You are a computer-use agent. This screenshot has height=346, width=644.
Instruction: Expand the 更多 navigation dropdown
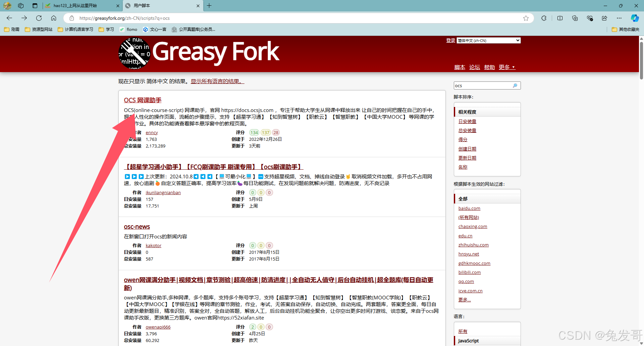pos(507,67)
